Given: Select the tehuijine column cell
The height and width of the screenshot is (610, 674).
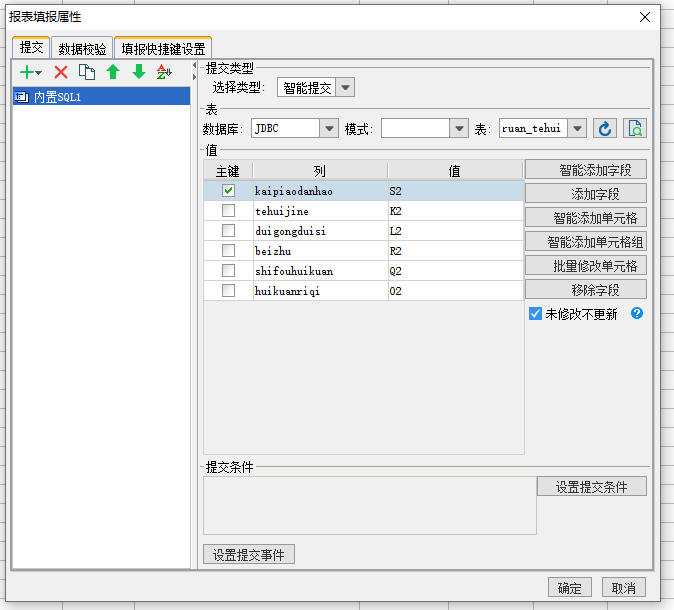Looking at the screenshot, I should pyautogui.click(x=320, y=211).
